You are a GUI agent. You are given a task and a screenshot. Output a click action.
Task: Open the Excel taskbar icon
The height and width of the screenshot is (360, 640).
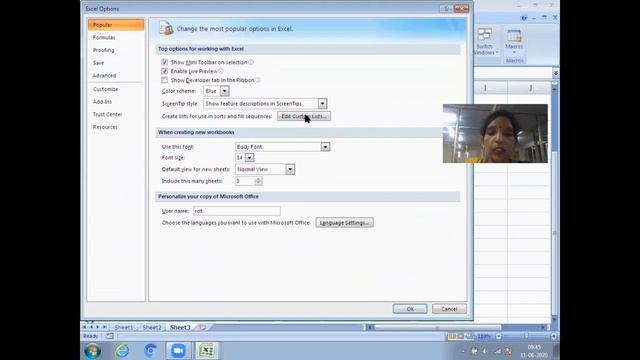tap(207, 351)
